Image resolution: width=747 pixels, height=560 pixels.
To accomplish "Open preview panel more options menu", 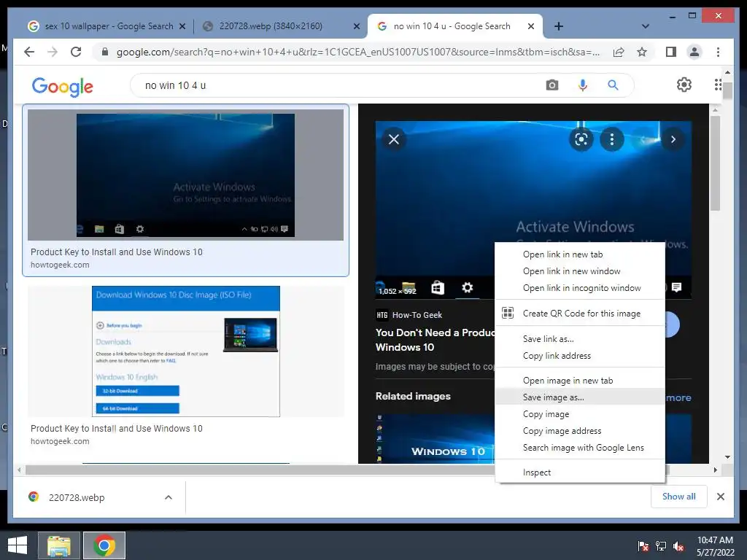I will click(x=612, y=139).
